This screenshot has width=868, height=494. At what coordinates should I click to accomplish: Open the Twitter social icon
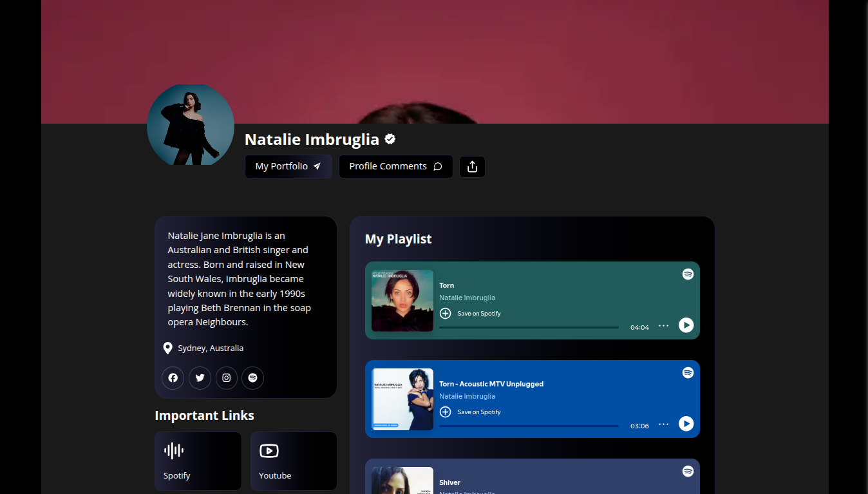(200, 378)
